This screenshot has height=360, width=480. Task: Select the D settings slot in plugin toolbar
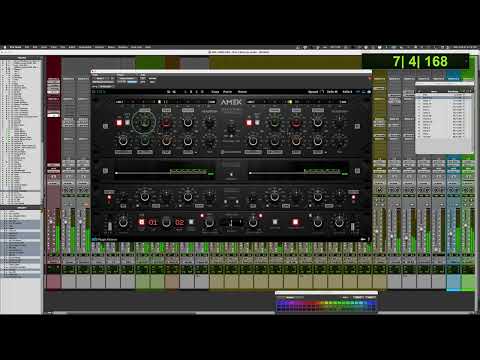tap(202, 92)
